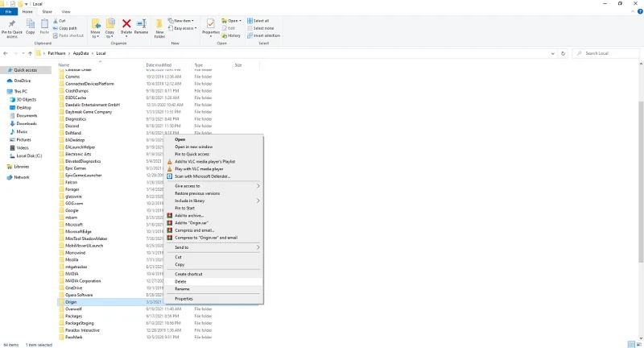Click the address bar Refresh button
Screen dimensions: 644x348
click(x=563, y=53)
